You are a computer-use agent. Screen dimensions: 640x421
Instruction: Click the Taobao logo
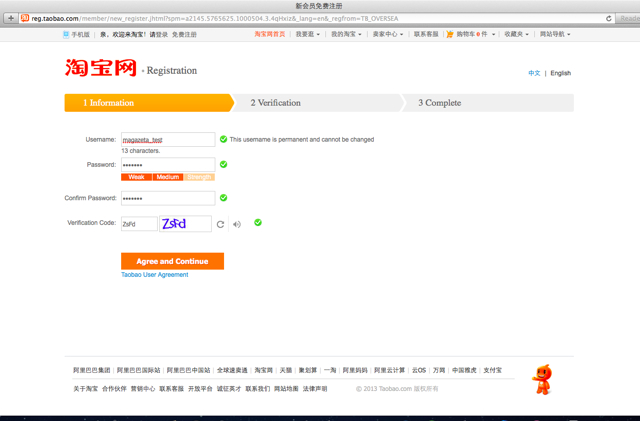click(x=100, y=68)
